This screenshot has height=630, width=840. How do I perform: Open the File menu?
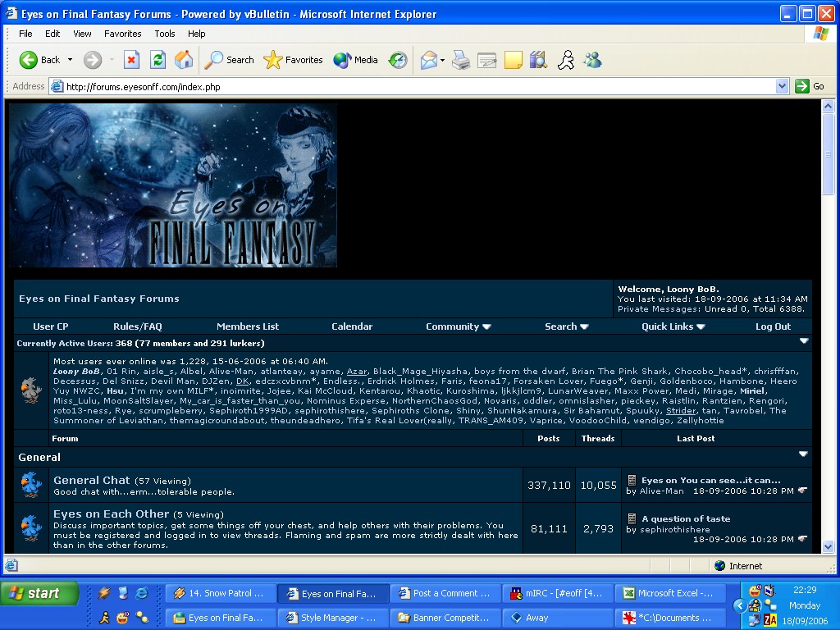tap(25, 34)
